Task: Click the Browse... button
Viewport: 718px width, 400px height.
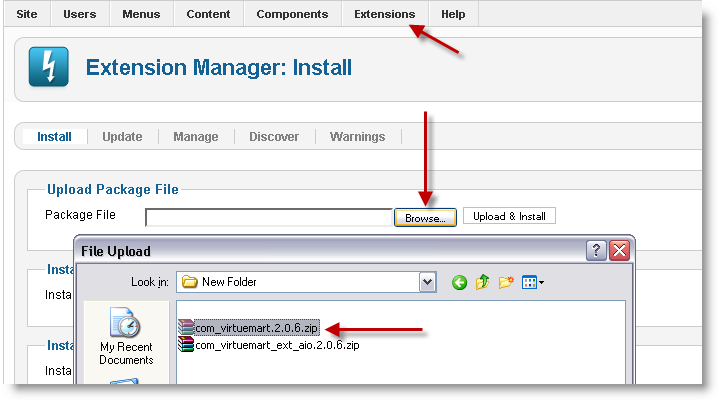Action: tap(425, 217)
